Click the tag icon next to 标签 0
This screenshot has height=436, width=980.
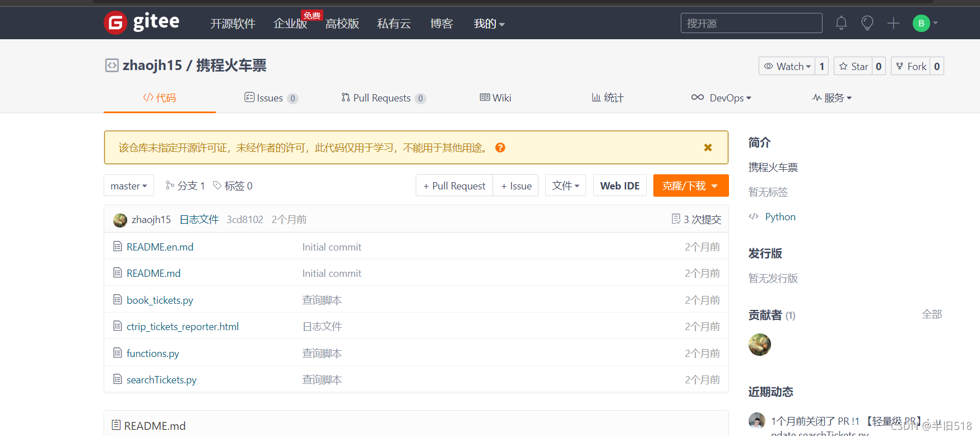coord(217,185)
